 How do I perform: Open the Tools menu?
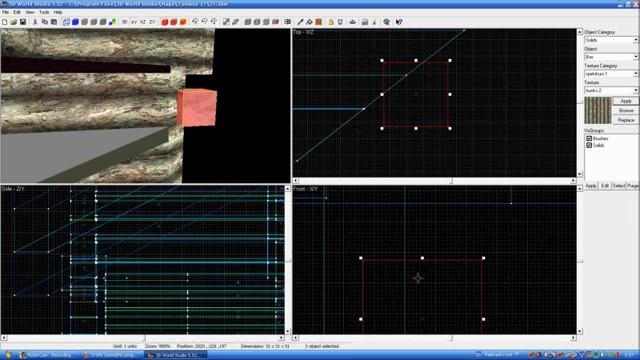[44, 12]
